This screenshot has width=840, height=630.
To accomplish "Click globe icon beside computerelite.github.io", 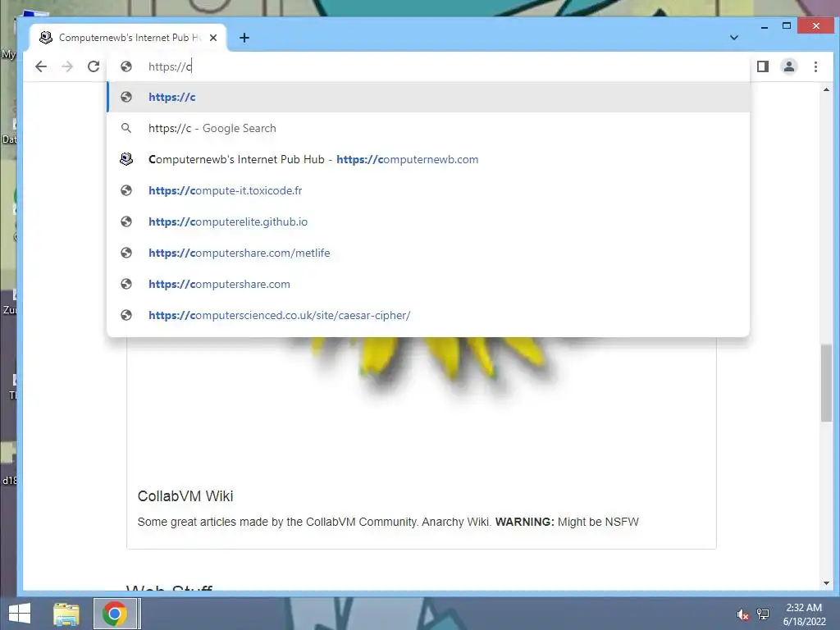I will tap(126, 221).
